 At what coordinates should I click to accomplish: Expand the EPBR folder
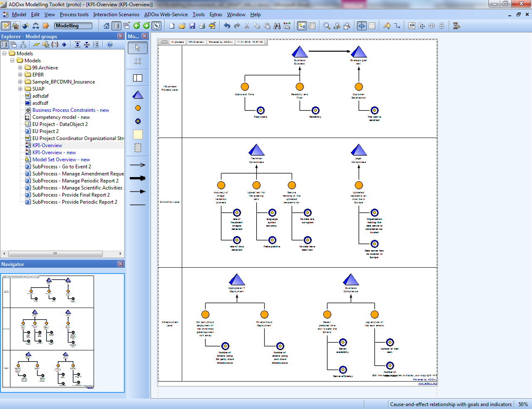click(20, 75)
